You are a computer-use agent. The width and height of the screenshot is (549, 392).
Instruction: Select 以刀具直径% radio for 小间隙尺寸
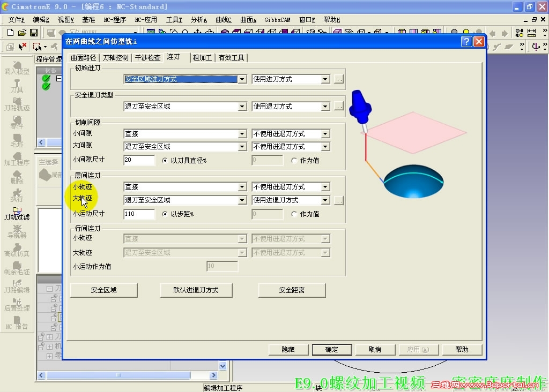pos(165,161)
